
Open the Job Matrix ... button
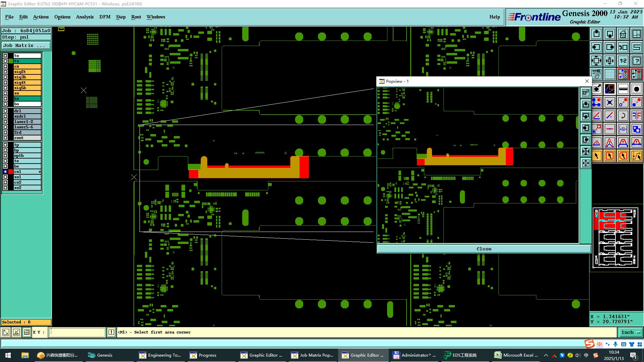(x=26, y=46)
